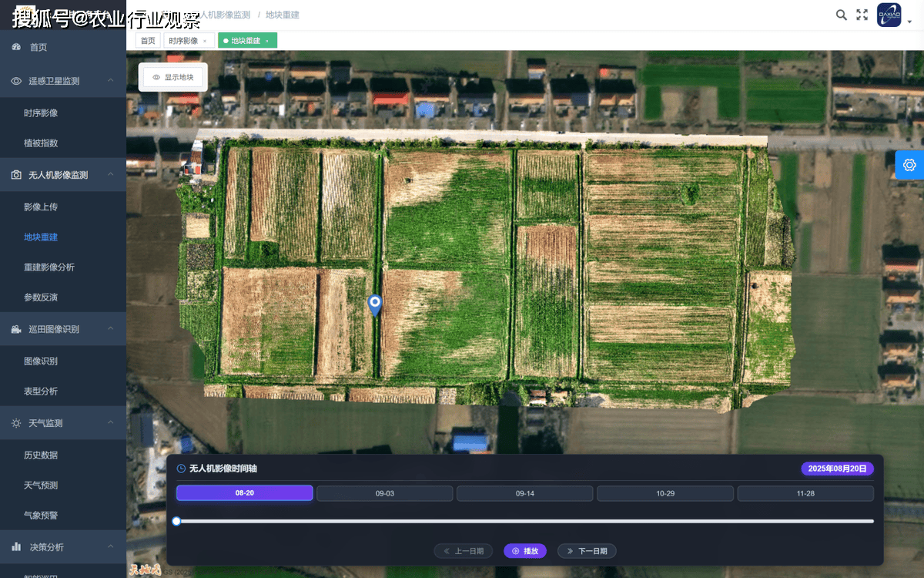Click the timeline slider handle
Screen dimensions: 924x578
[x=176, y=521]
